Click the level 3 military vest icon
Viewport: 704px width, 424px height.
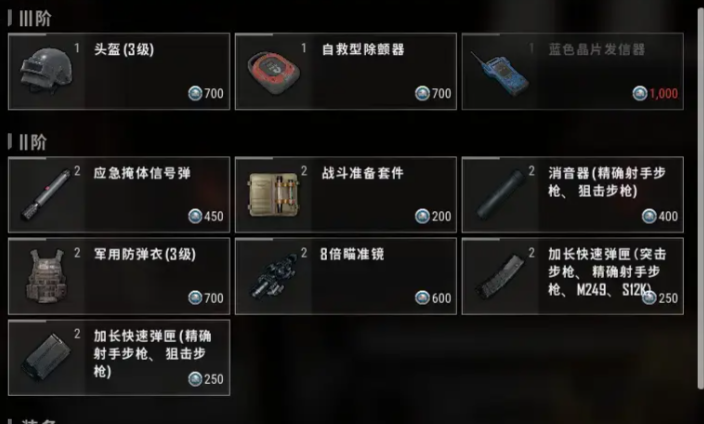(46, 276)
